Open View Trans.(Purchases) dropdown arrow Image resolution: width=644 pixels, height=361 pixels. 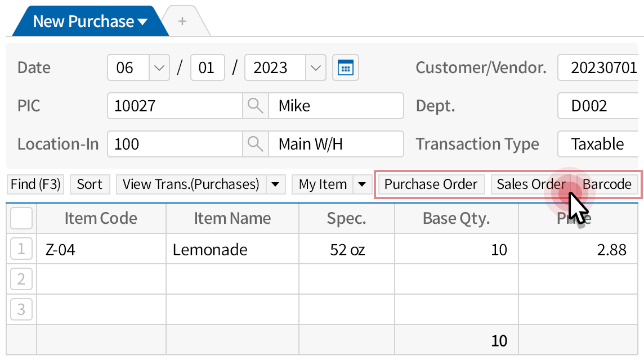coord(275,184)
